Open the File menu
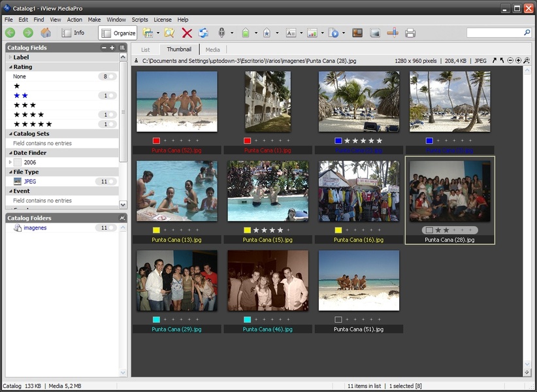Viewport: 537px width, 392px height. 8,20
